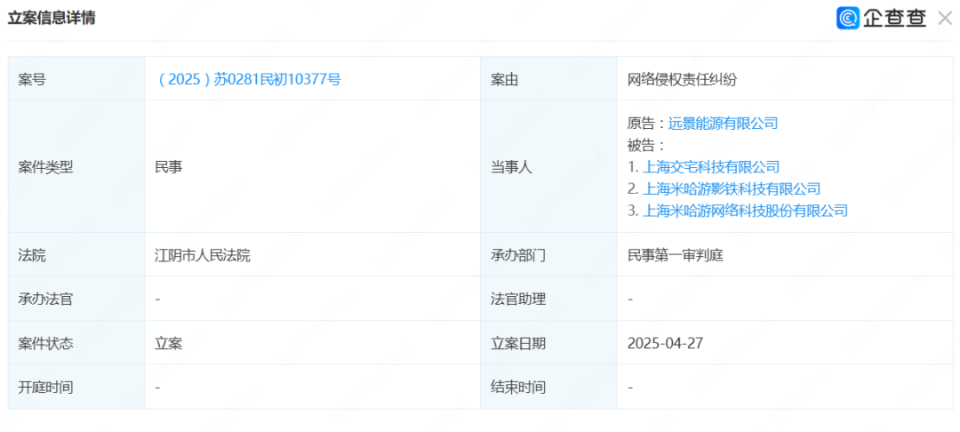Click the 承办部门 label cell
Screen dimensions: 960x432
[549, 255]
